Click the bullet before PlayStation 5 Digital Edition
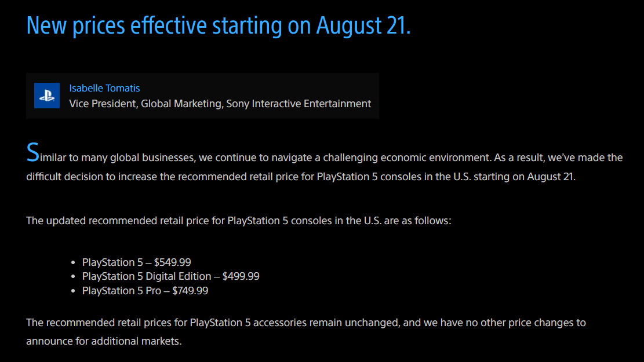Screen dimensions: 644x362 coord(73,277)
